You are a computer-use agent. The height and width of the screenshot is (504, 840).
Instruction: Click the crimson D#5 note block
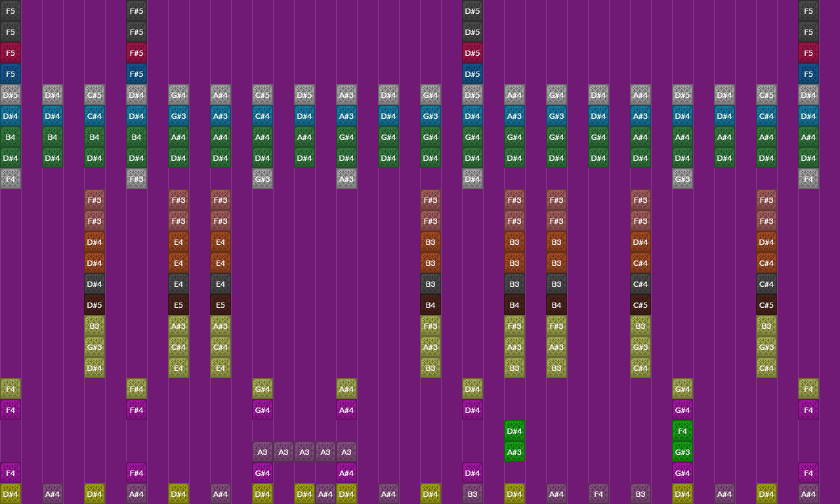472,53
